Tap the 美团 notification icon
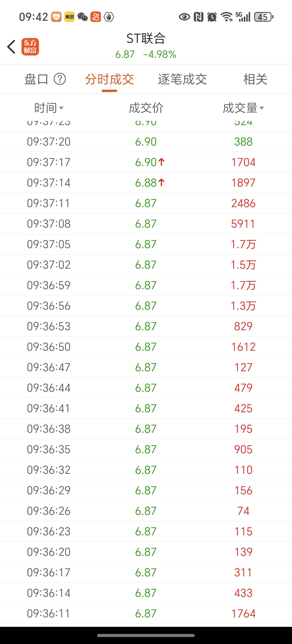292x644 pixels. point(69,17)
